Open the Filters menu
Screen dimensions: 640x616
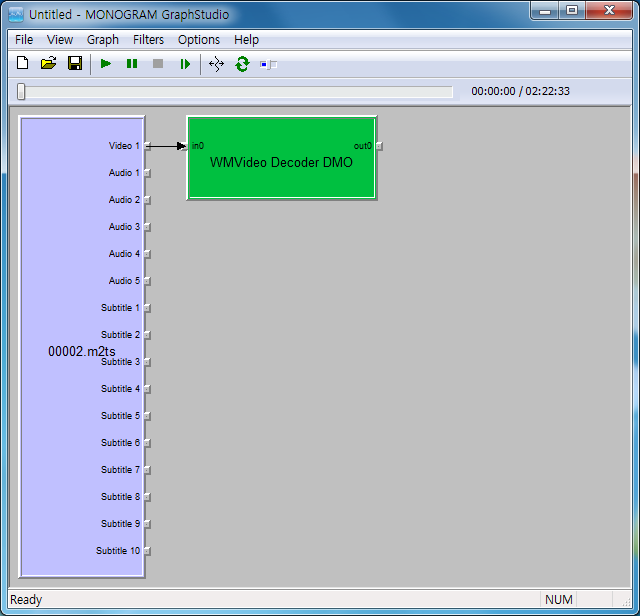149,40
